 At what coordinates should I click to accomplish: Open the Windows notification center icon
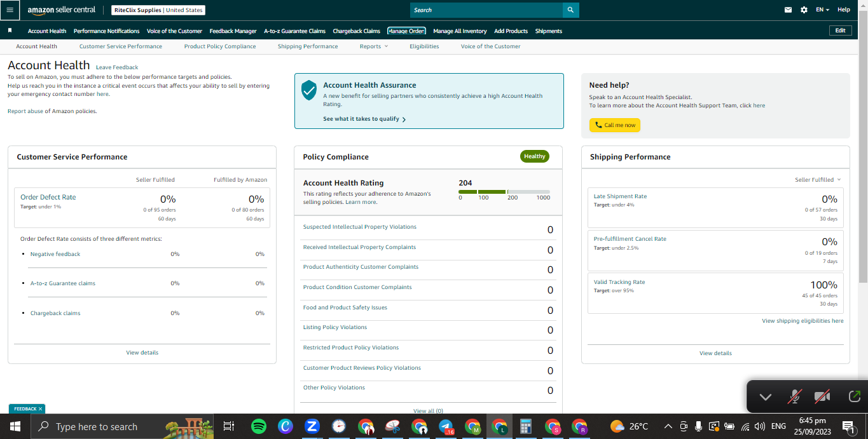point(848,426)
